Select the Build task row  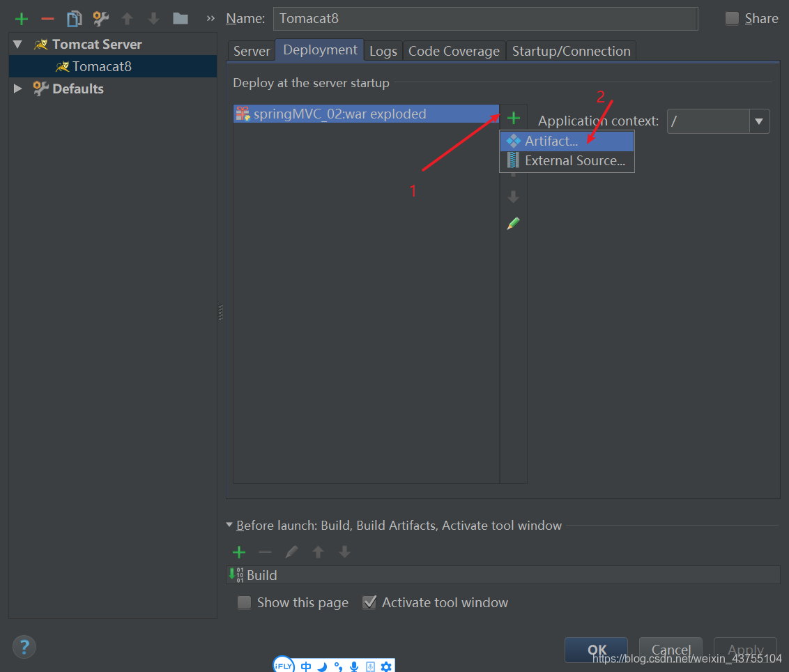[503, 575]
